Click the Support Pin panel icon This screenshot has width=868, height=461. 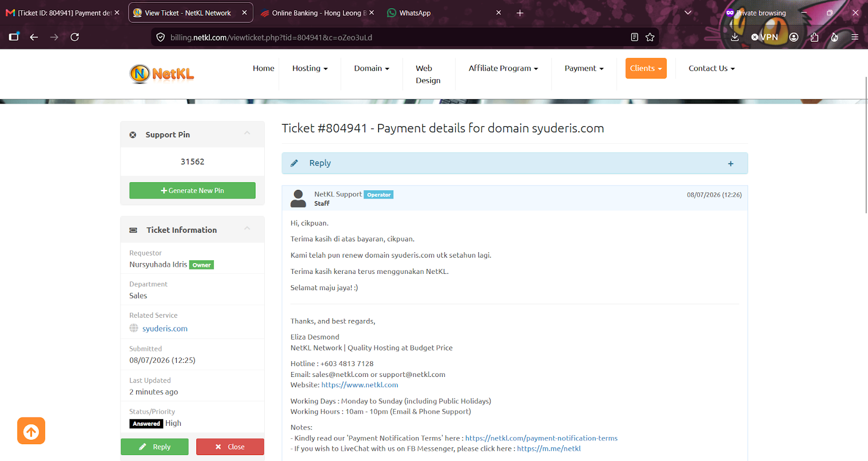(133, 135)
